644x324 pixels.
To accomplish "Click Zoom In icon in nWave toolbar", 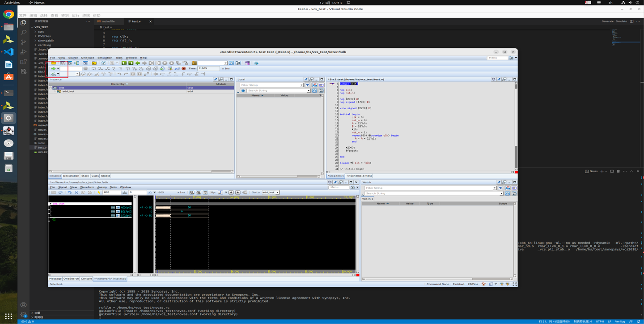I will tap(199, 192).
